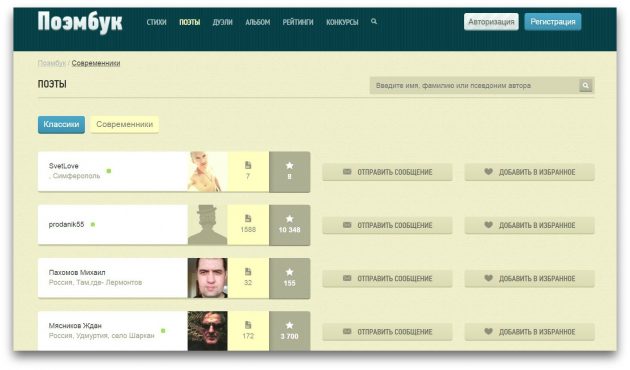
Task: Switch to the Современники tab
Action: coord(125,125)
